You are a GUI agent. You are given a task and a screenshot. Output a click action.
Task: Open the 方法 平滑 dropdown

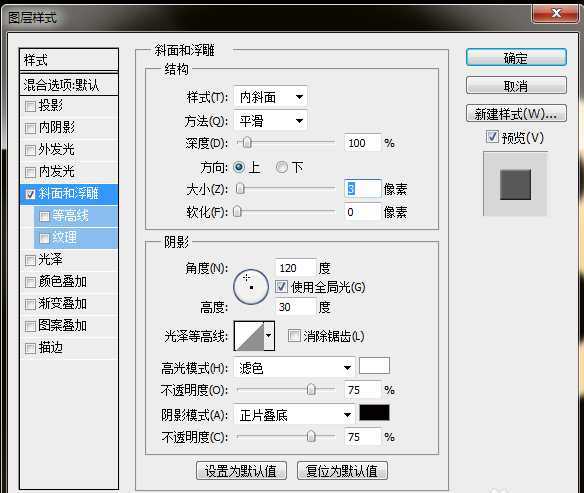tap(271, 121)
